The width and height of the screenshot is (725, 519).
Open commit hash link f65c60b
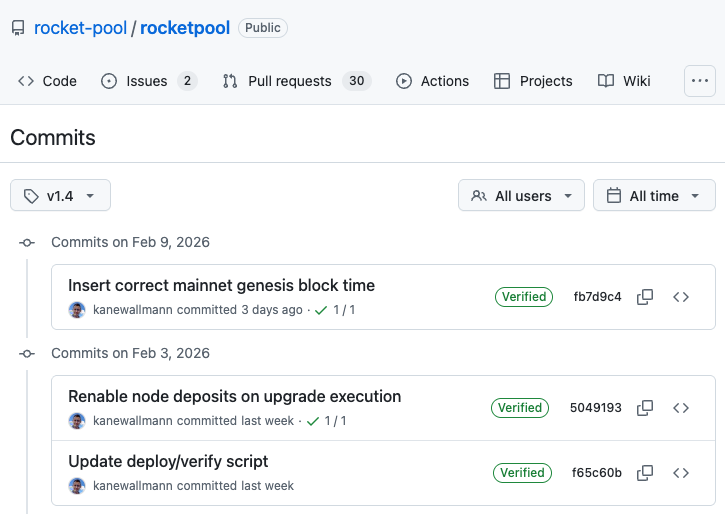(597, 473)
